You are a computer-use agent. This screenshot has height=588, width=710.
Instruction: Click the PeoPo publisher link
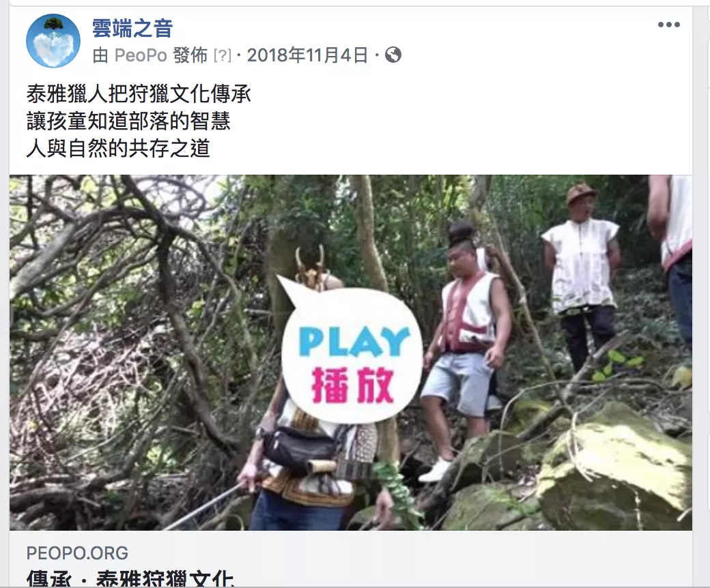141,56
